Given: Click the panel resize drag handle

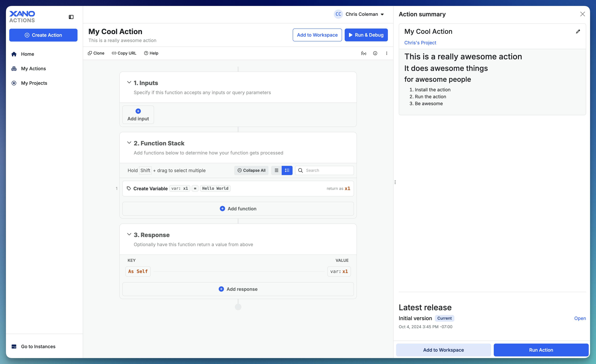Looking at the screenshot, I should point(395,182).
